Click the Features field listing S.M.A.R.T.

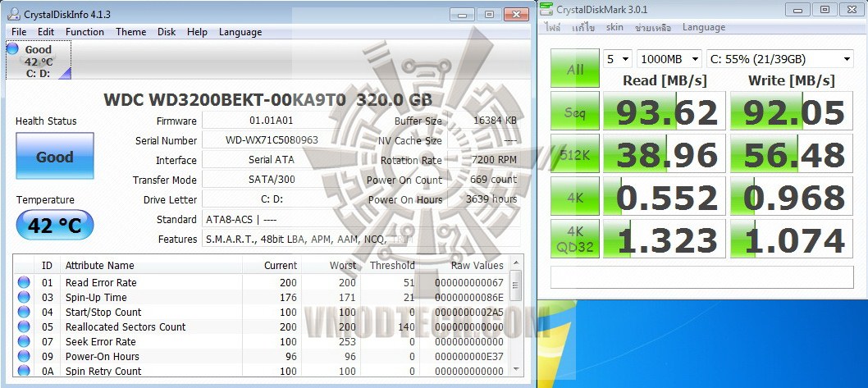coord(361,239)
